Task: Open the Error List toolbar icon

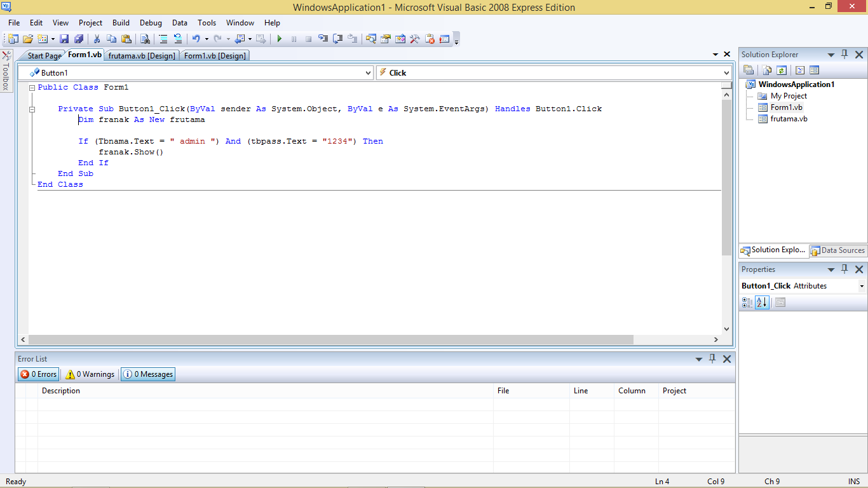Action: 430,39
